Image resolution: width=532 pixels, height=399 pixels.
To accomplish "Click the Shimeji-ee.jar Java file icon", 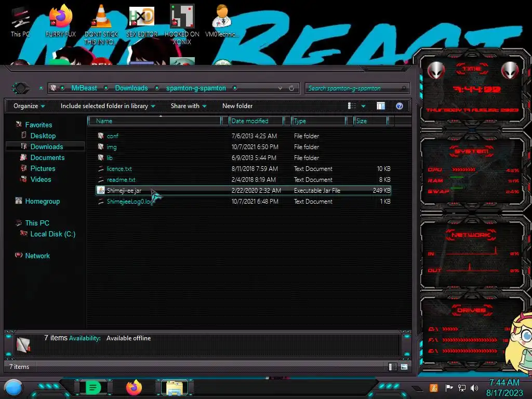I will (x=100, y=190).
